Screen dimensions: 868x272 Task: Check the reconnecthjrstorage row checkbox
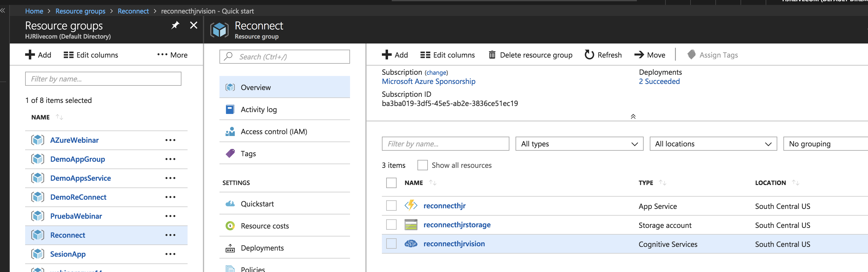[x=391, y=225]
